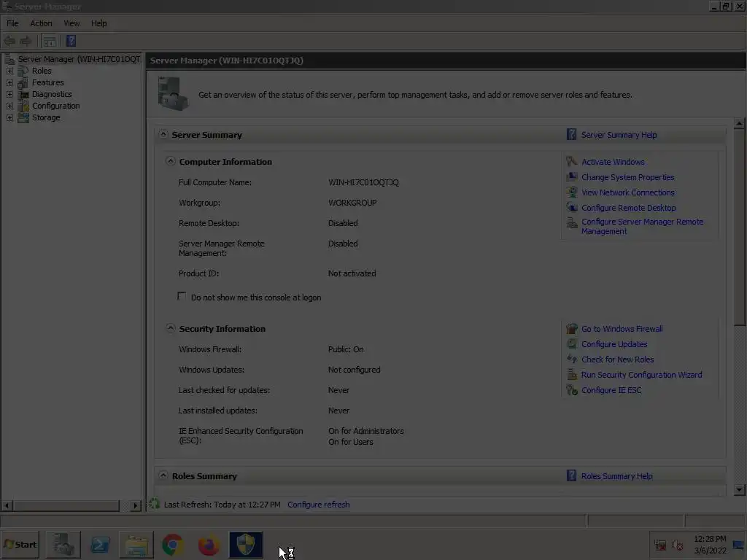This screenshot has height=560, width=747.
Task: Click the clock showing 12:28 PM
Action: click(x=710, y=539)
